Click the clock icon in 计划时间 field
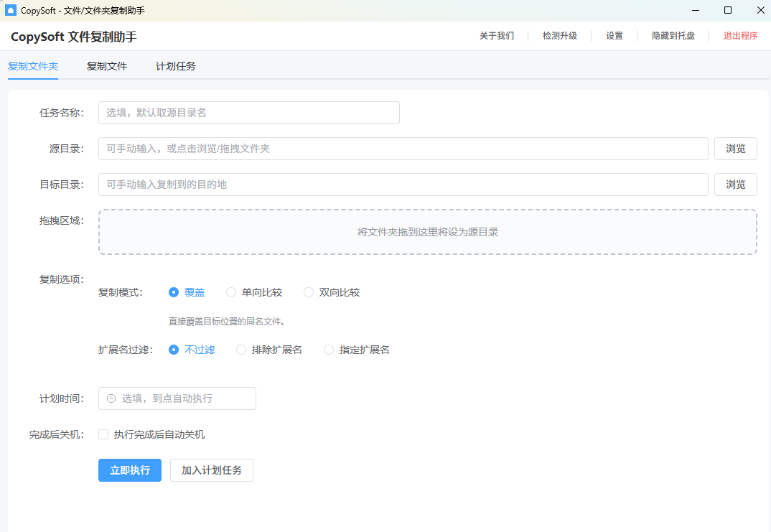This screenshot has height=532, width=771. point(111,398)
